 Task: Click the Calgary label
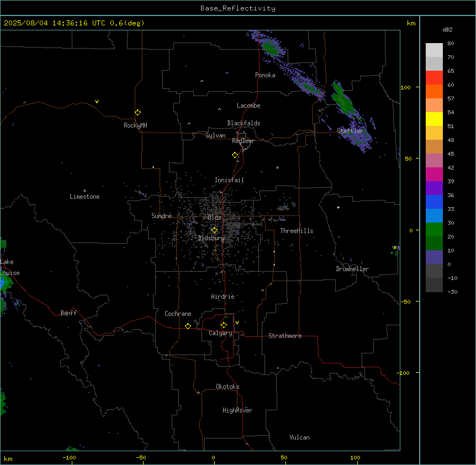[220, 333]
